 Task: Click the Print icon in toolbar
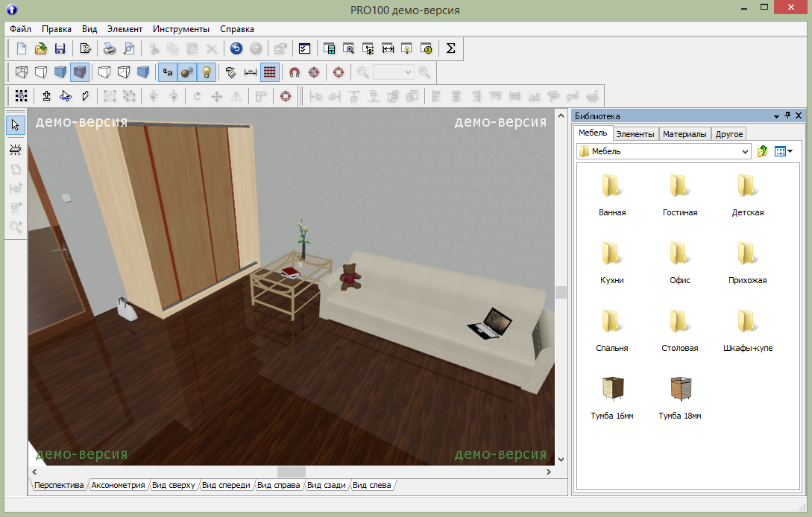pyautogui.click(x=109, y=48)
